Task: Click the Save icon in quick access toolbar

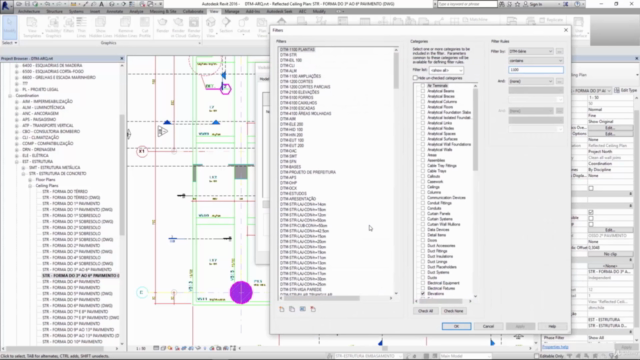Action: click(27, 4)
